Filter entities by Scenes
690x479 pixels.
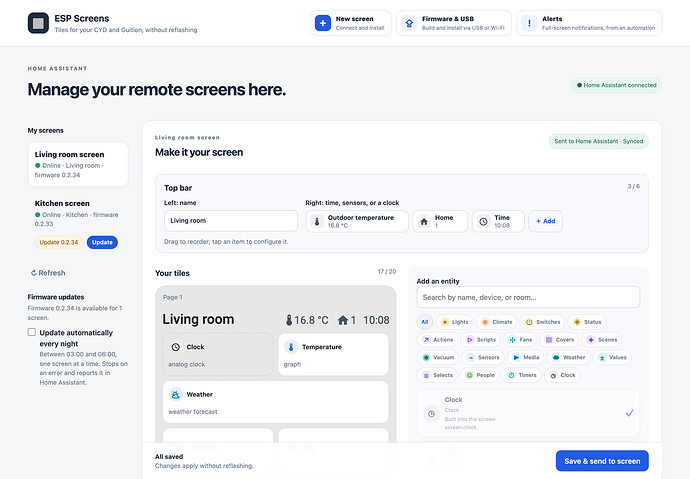click(x=602, y=340)
